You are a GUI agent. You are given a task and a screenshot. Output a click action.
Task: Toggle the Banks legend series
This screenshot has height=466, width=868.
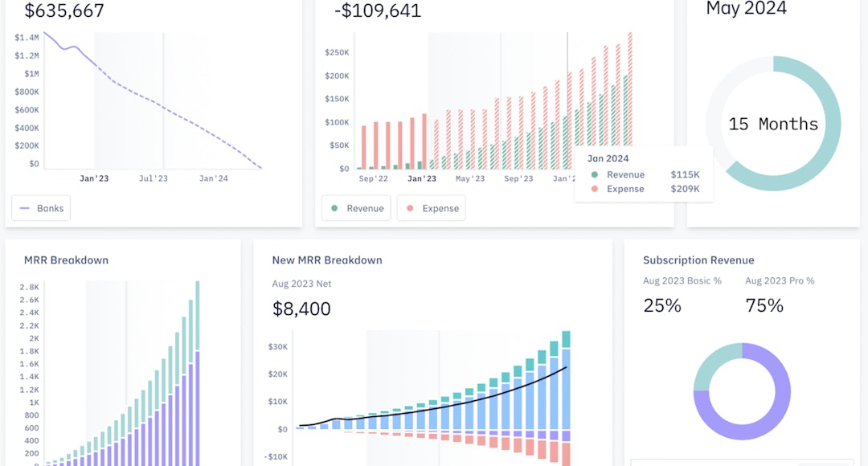point(42,208)
